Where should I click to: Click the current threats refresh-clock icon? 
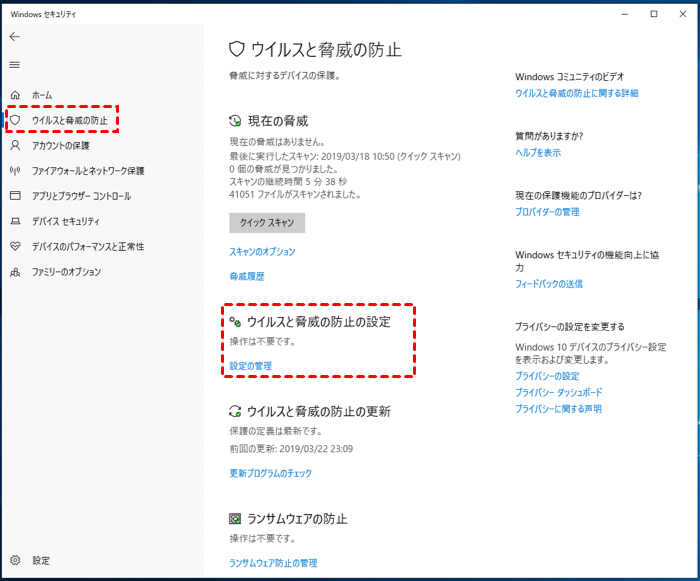235,121
